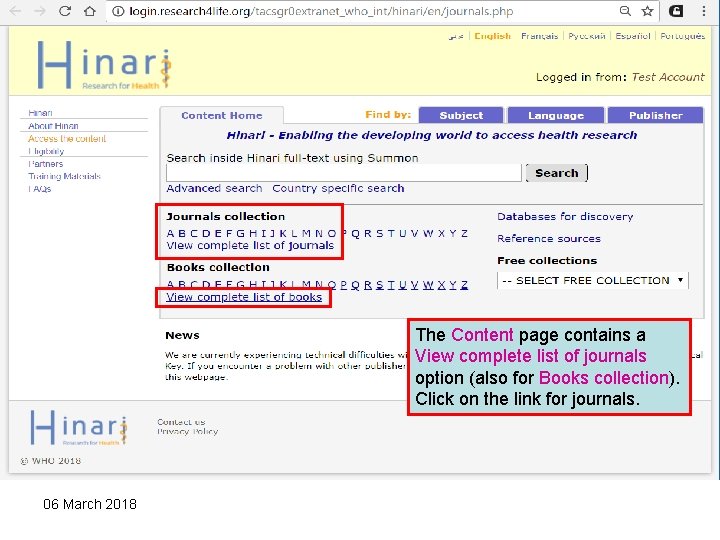720x540 pixels.
Task: Switch language to Português
Action: pyautogui.click(x=682, y=36)
